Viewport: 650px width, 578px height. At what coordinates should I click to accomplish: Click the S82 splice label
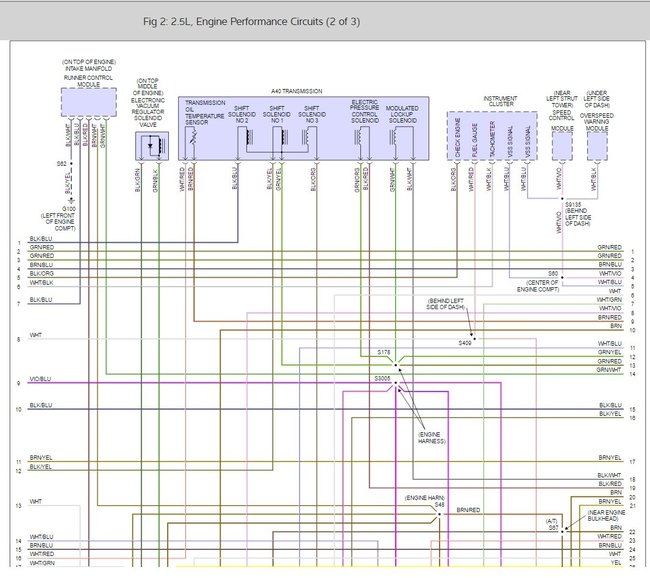[61, 164]
